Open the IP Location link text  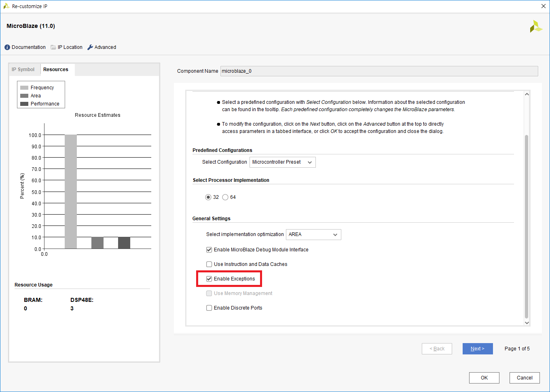70,47
